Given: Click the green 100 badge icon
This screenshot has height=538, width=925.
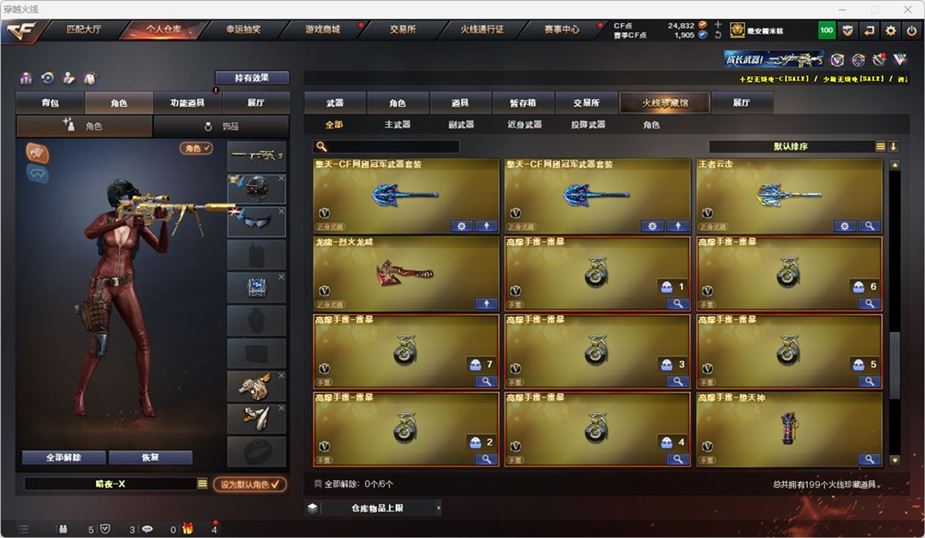Looking at the screenshot, I should 826,31.
